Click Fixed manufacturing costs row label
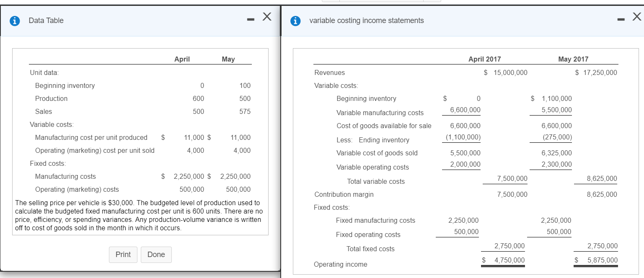The image size is (644, 278). coord(375,220)
